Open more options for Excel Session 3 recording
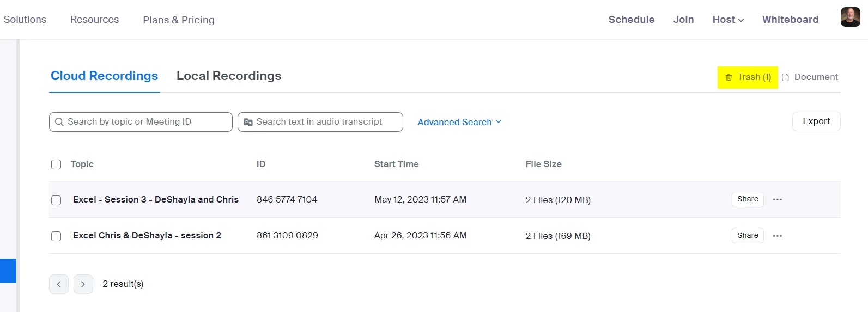868x312 pixels. pyautogui.click(x=778, y=200)
